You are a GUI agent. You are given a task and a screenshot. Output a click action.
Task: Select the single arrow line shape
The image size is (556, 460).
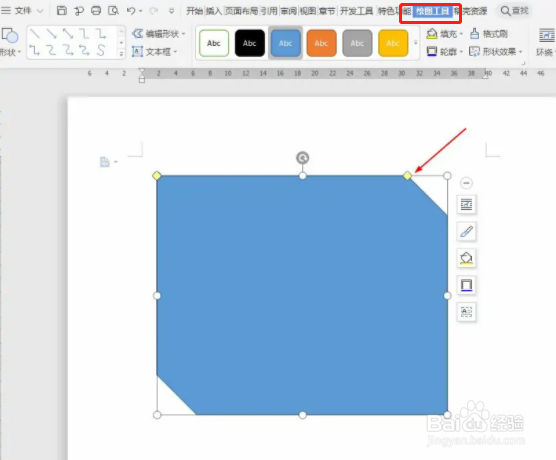pos(51,34)
